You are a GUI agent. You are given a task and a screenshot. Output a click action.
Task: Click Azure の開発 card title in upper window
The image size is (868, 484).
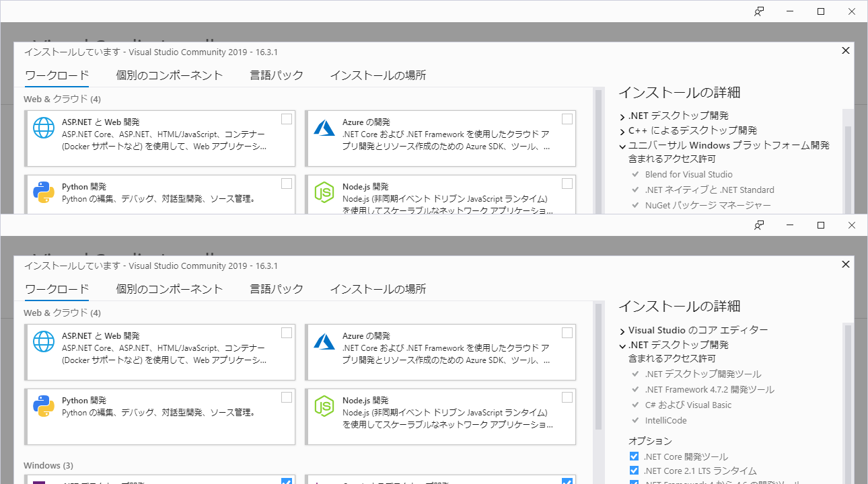[366, 122]
